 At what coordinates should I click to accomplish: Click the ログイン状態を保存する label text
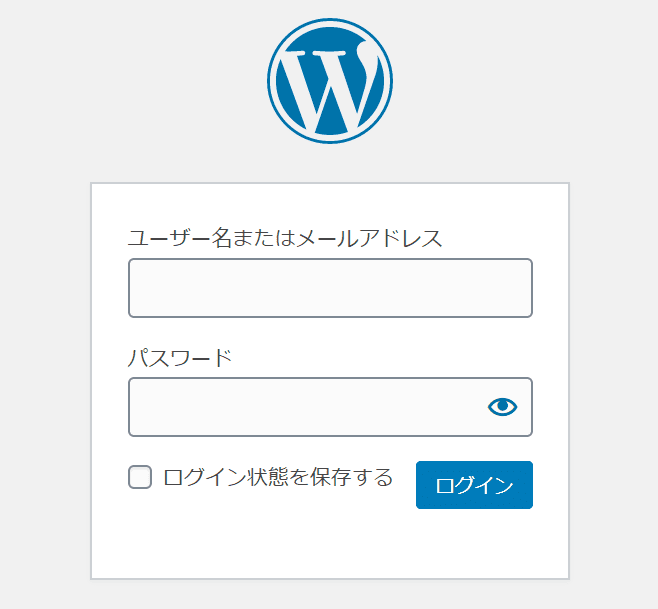pyautogui.click(x=278, y=477)
